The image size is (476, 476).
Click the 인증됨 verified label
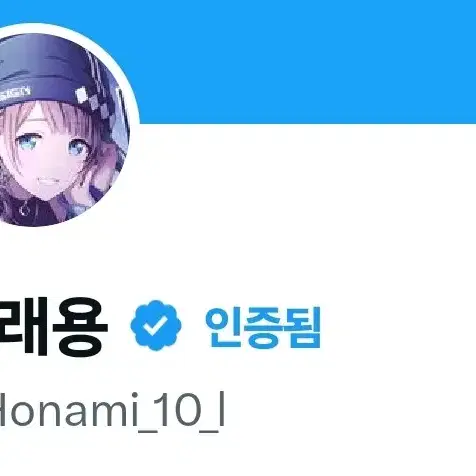[x=263, y=327]
